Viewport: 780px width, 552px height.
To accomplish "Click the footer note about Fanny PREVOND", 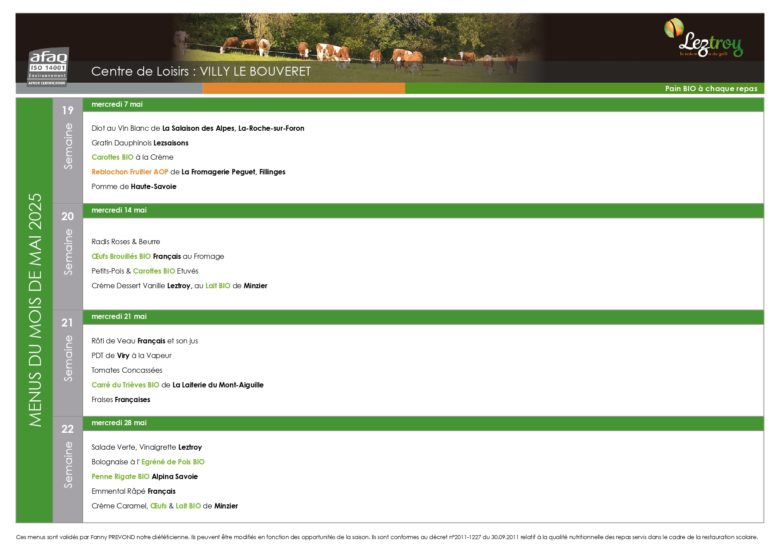I will click(387, 537).
